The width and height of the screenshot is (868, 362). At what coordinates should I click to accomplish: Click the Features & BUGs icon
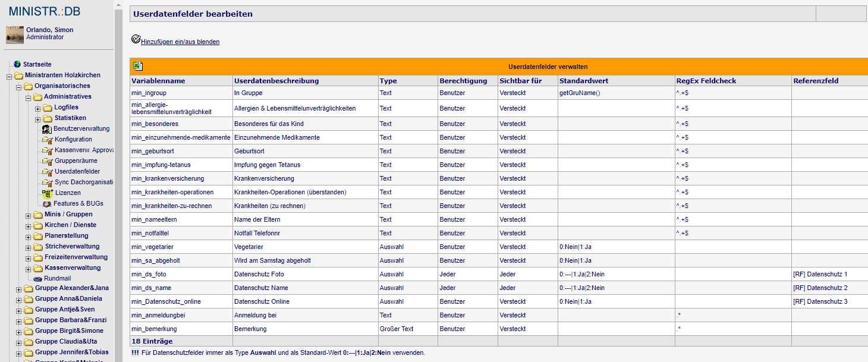(47, 204)
